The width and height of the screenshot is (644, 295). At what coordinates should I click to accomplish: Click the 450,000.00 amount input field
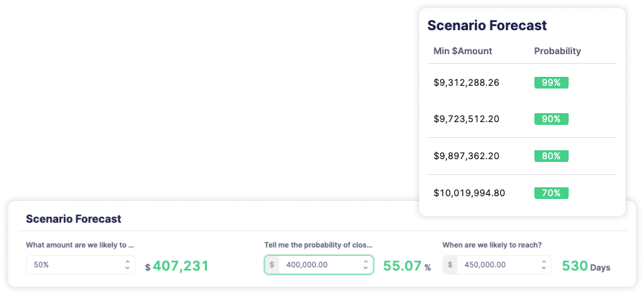pyautogui.click(x=497, y=265)
